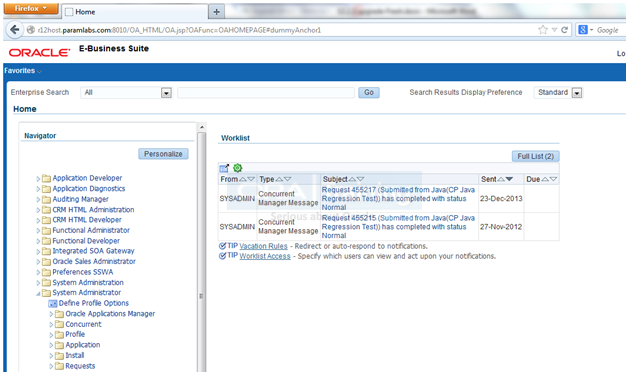Open Functional Developer responsibility
The height and width of the screenshot is (374, 628).
(86, 241)
